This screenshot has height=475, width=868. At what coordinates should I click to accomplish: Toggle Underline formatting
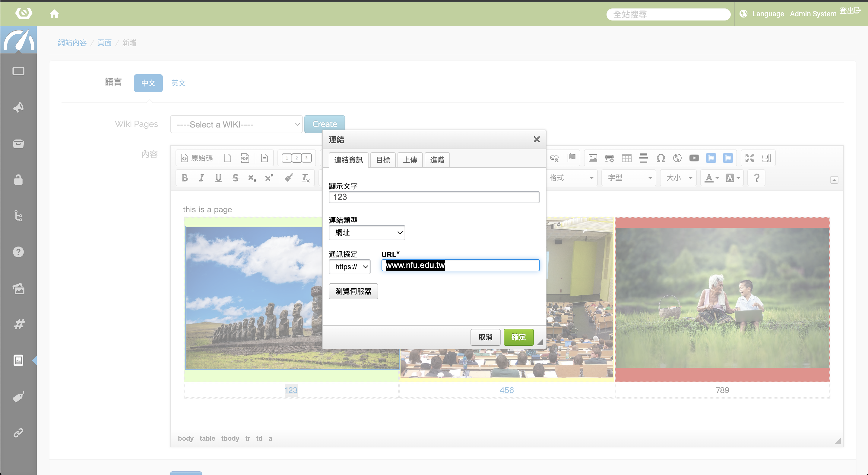pyautogui.click(x=218, y=178)
